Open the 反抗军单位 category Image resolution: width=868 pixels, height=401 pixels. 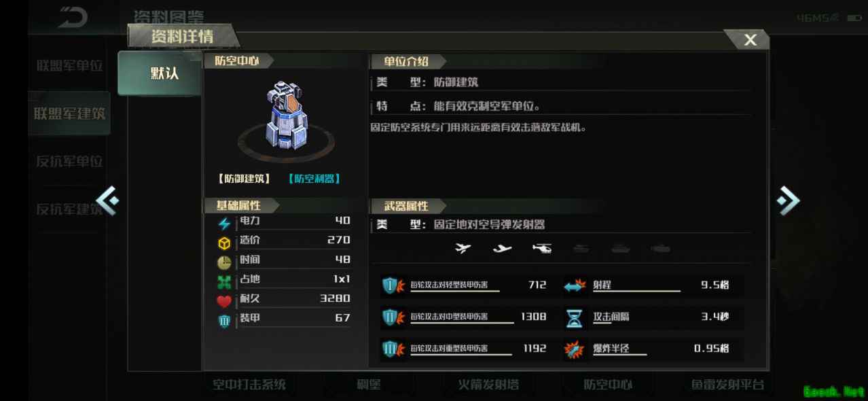pyautogui.click(x=69, y=161)
